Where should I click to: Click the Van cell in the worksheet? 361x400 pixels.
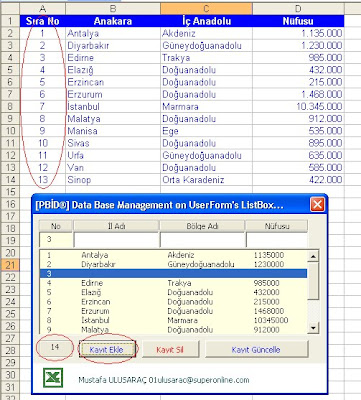click(x=113, y=167)
